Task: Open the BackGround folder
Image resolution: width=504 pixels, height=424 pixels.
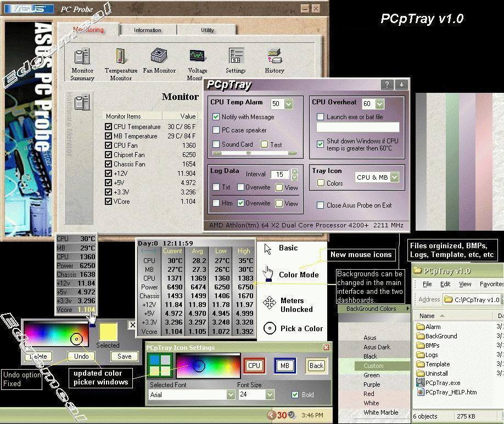Action: pyautogui.click(x=436, y=336)
